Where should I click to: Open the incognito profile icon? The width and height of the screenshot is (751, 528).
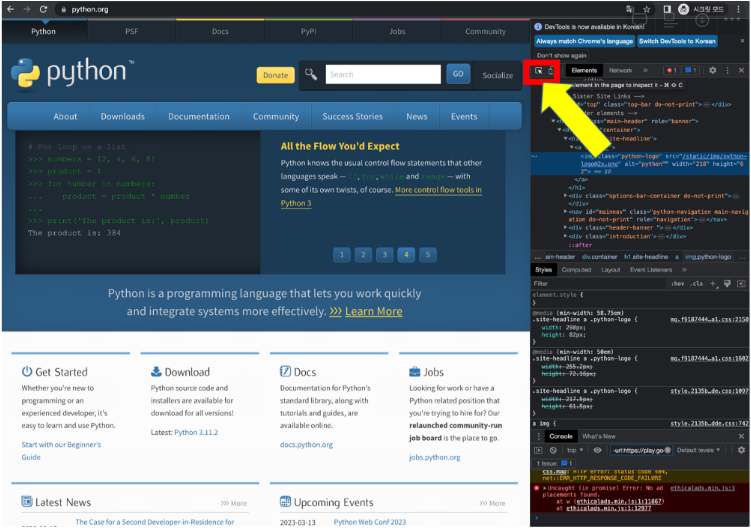coord(683,9)
